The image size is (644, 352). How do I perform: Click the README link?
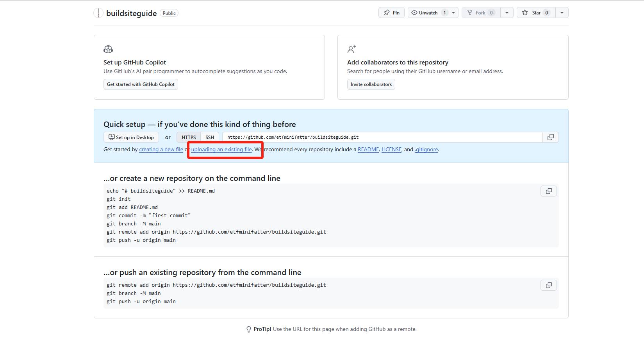pyautogui.click(x=368, y=150)
